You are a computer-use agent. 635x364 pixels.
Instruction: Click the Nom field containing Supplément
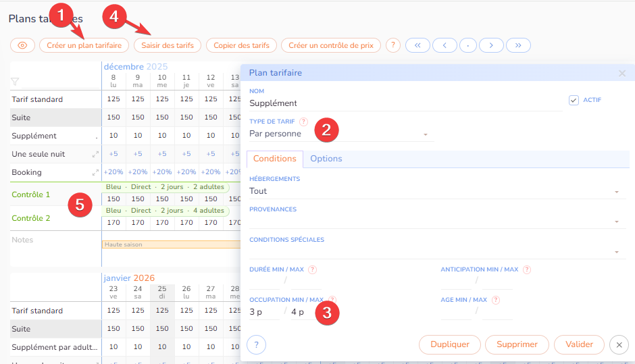[x=404, y=103]
